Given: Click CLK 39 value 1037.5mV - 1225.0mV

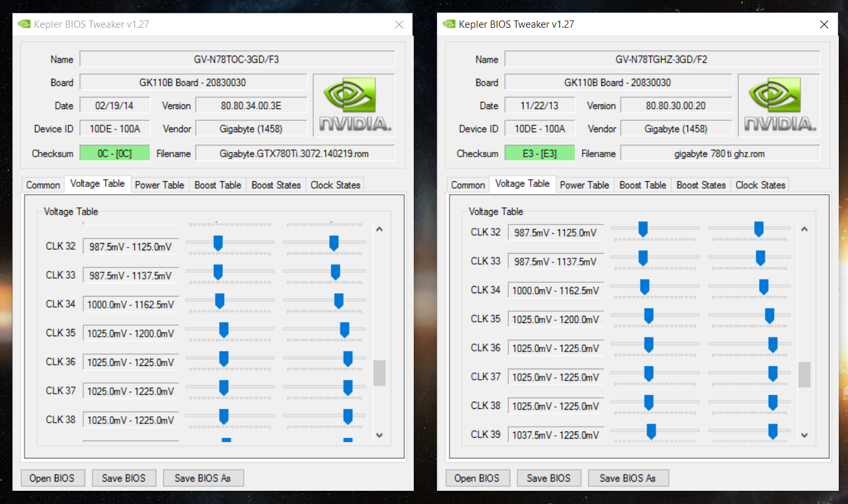Looking at the screenshot, I should (556, 435).
